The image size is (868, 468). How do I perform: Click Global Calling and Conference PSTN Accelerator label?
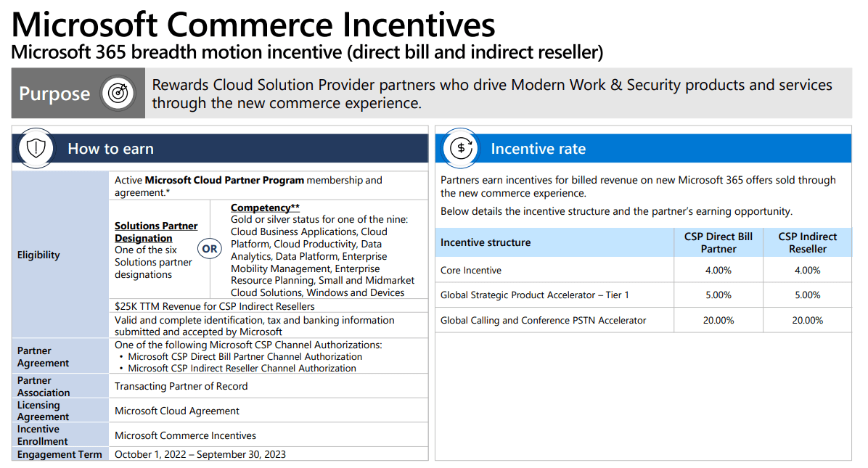pos(543,320)
